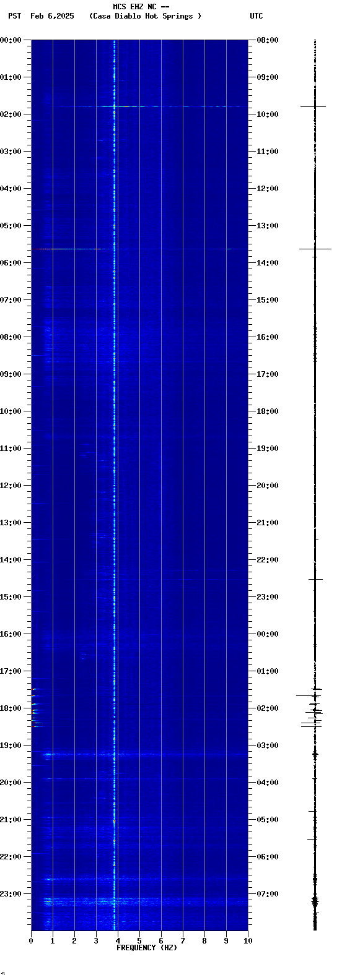Click the 21:00 UTC right-axis time label

coord(268,523)
